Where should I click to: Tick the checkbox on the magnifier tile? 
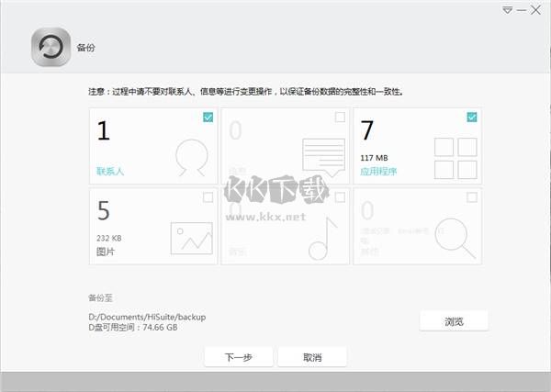(x=472, y=197)
